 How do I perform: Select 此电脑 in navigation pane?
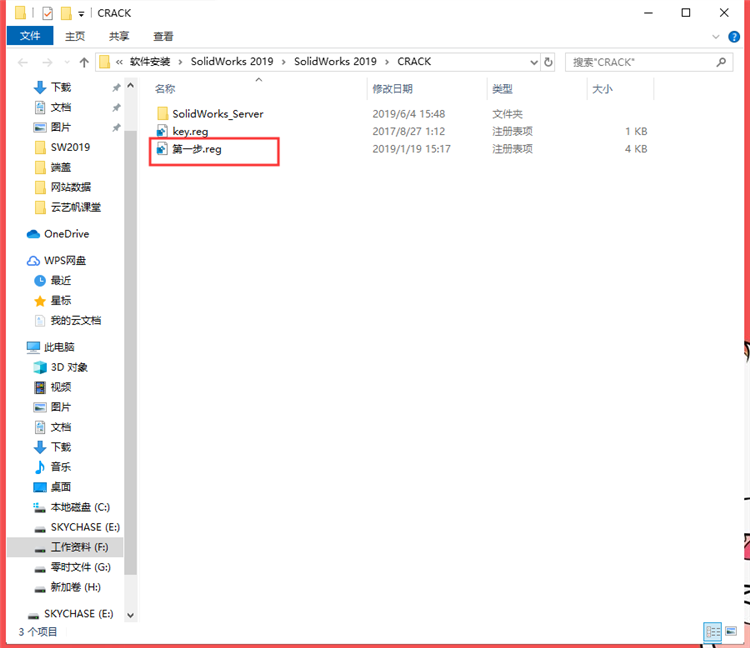tap(59, 347)
